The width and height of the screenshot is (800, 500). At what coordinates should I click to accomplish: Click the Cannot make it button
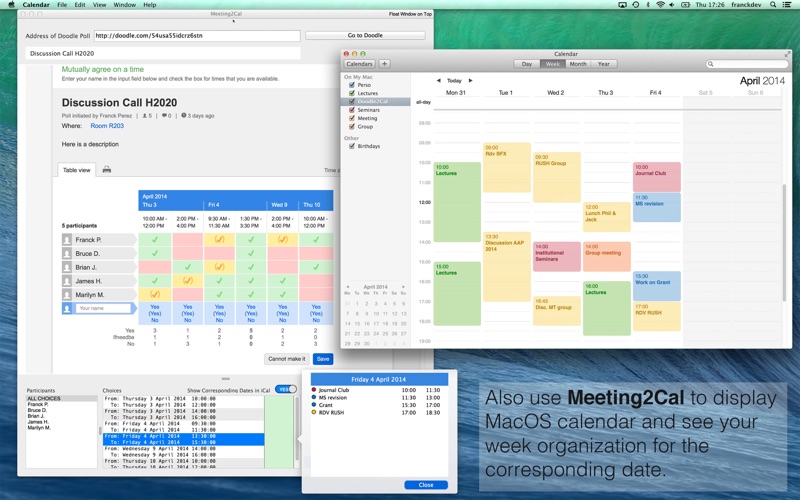click(287, 359)
